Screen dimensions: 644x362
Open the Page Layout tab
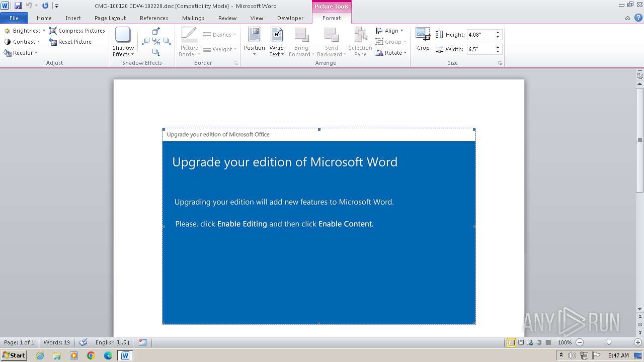pos(110,18)
